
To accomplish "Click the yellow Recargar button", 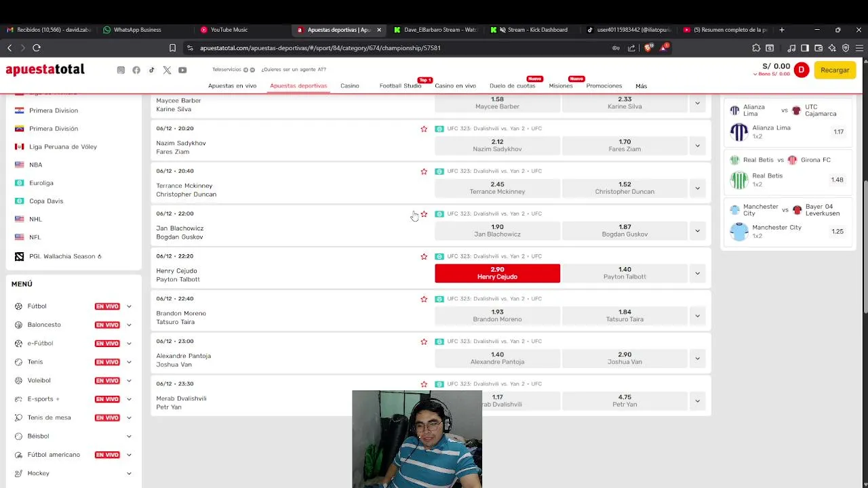I will 835,70.
